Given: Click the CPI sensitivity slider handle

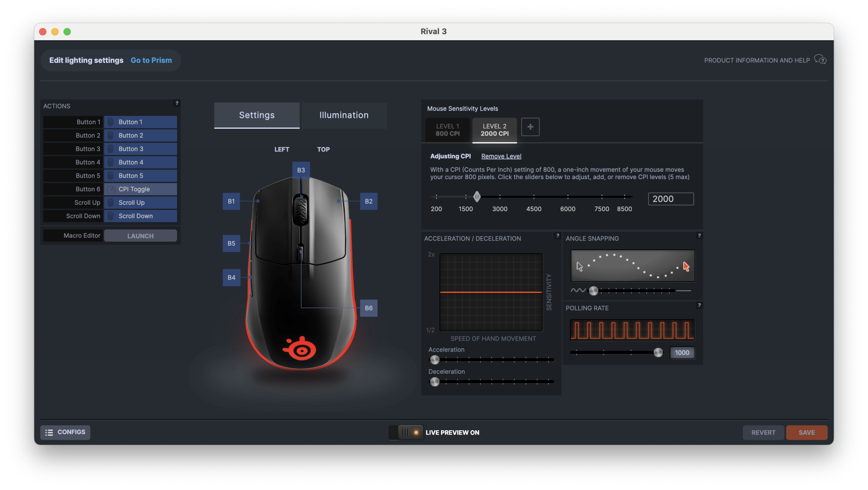Looking at the screenshot, I should (x=477, y=197).
